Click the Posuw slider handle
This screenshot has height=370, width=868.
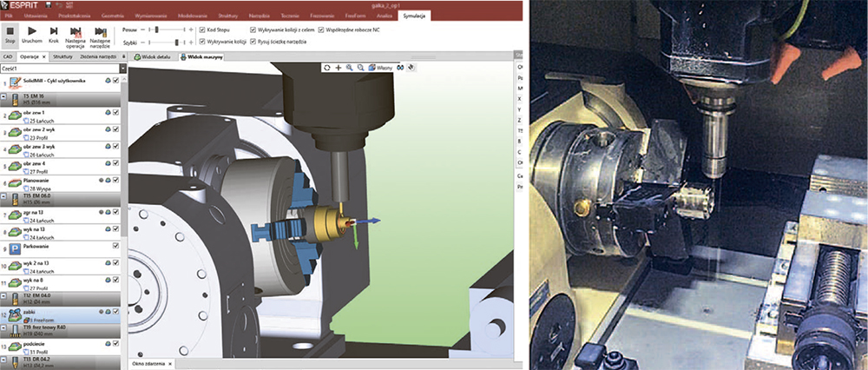pyautogui.click(x=157, y=30)
